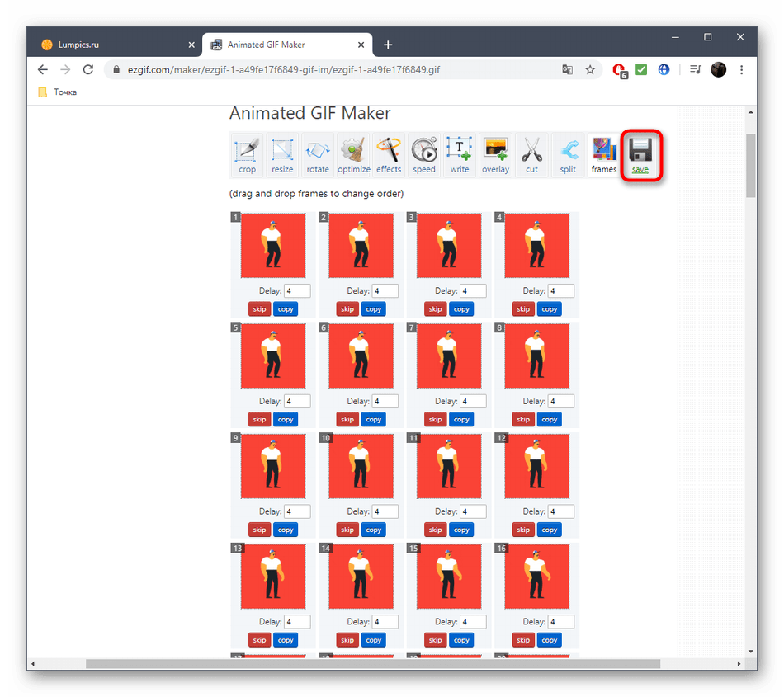The width and height of the screenshot is (784, 697).
Task: Skip frame 13
Action: (259, 641)
